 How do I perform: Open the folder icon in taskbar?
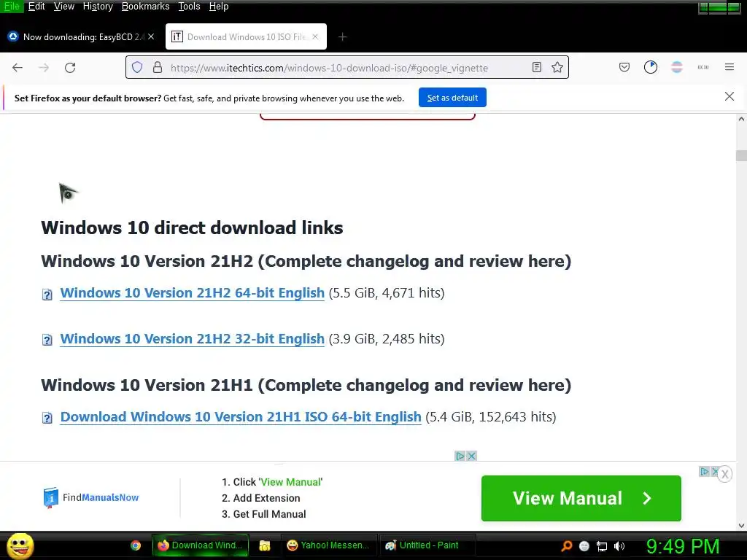(264, 545)
